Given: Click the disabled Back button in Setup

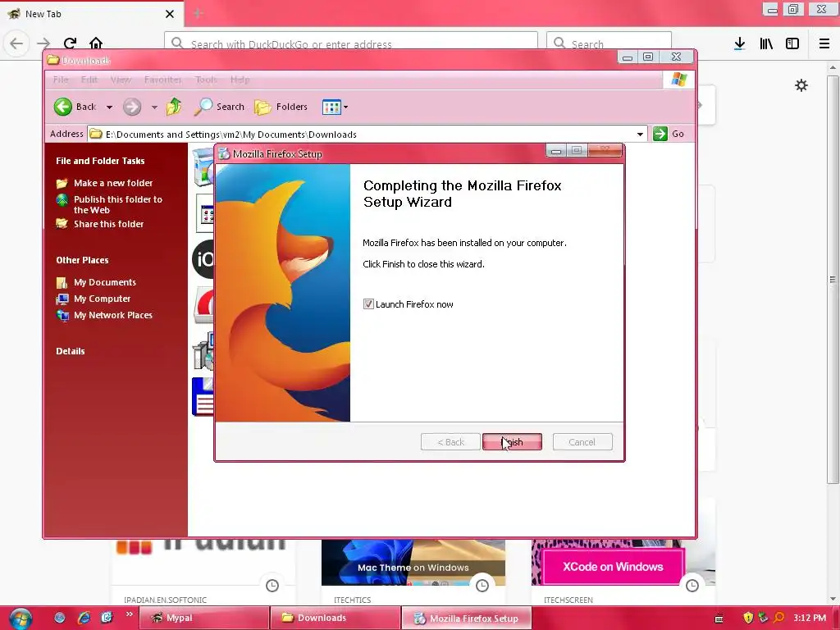Looking at the screenshot, I should pyautogui.click(x=450, y=442).
